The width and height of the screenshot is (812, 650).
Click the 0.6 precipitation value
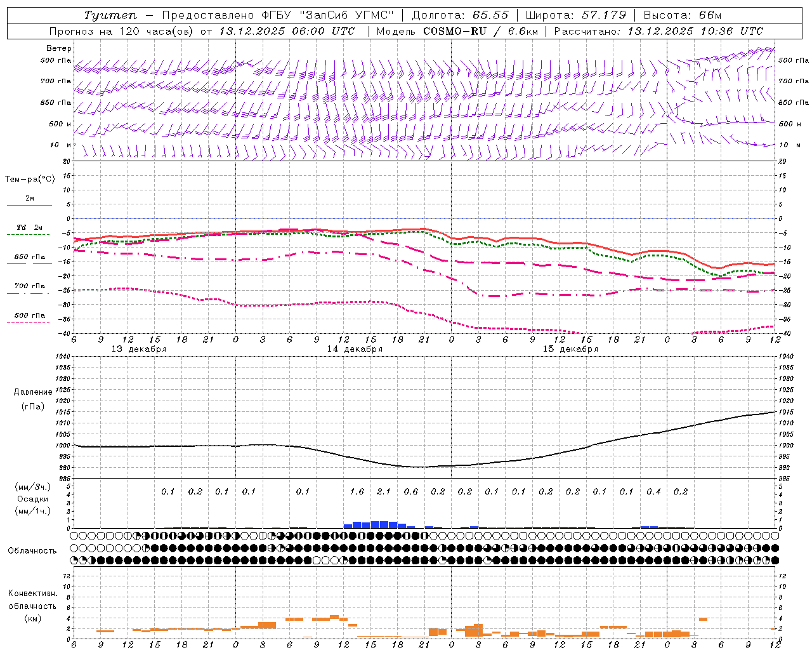[411, 491]
